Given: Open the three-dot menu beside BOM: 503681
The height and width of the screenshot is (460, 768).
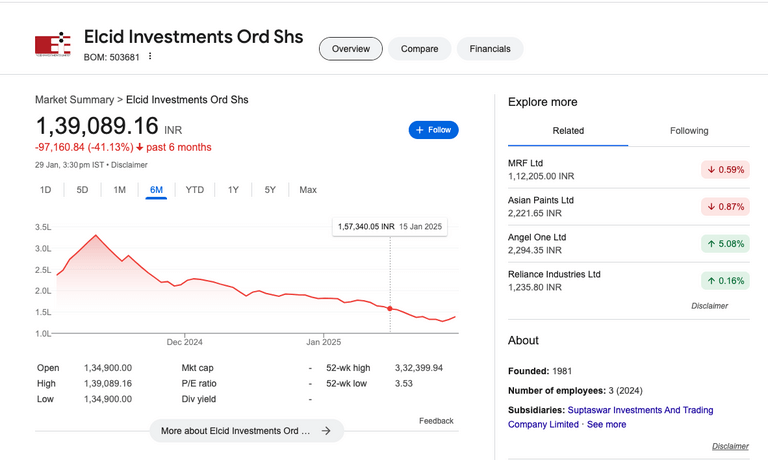Looking at the screenshot, I should 151,56.
